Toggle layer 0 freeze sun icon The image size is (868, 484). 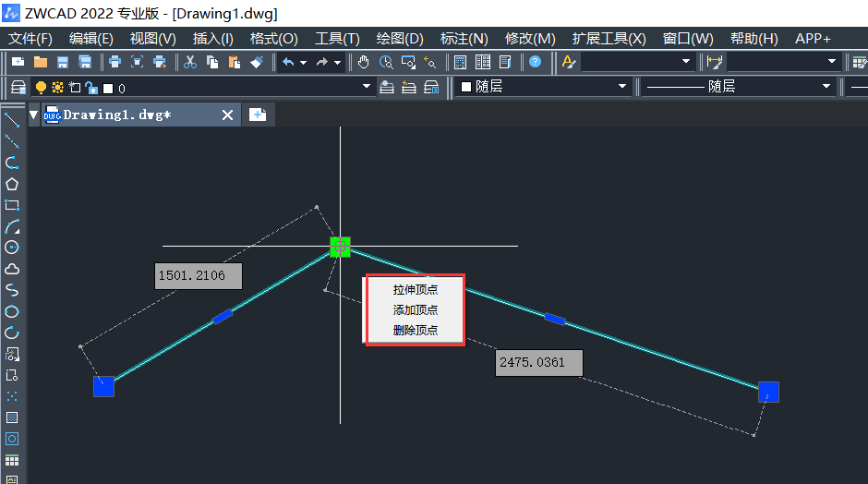click(x=57, y=88)
